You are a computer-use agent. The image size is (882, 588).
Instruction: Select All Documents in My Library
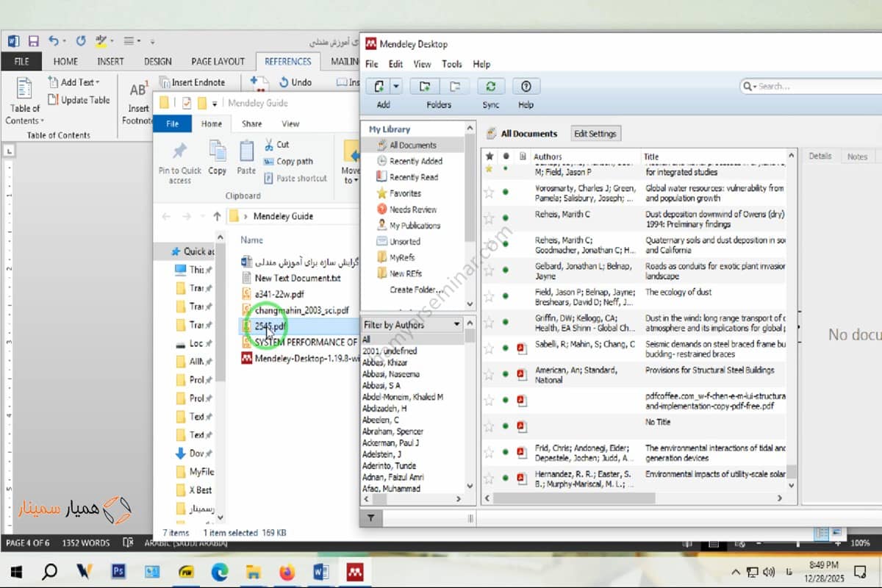(412, 145)
